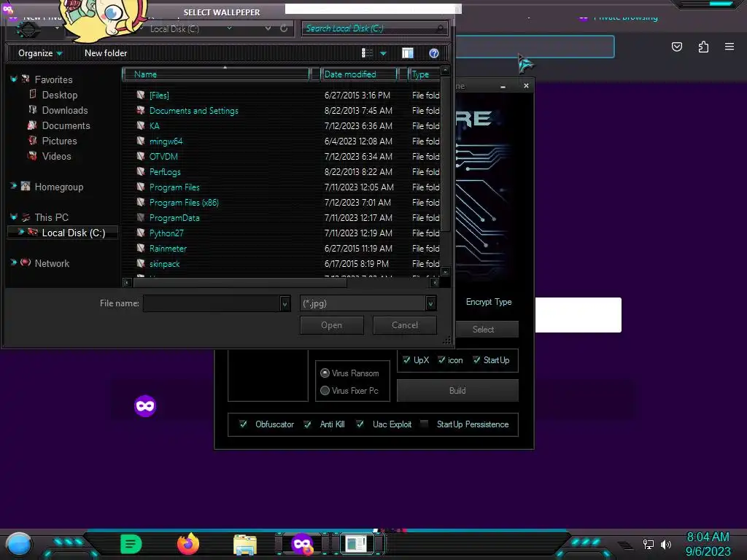This screenshot has height=560, width=747.
Task: Collapse the This PC tree node
Action: pyautogui.click(x=13, y=217)
